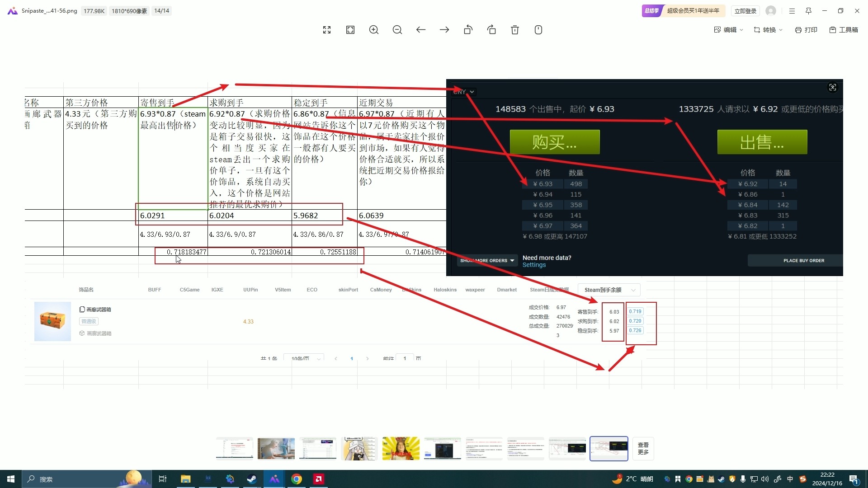
Task: Open the 超级会员买1年送半年 promotion banner
Action: tap(684, 11)
